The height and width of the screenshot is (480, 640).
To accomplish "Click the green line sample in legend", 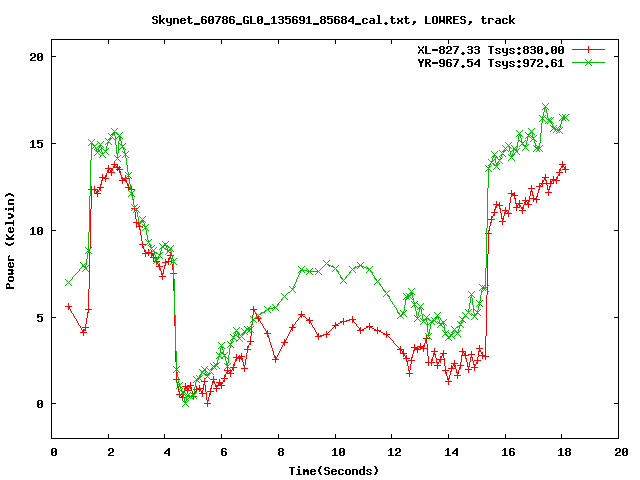I will tap(588, 62).
